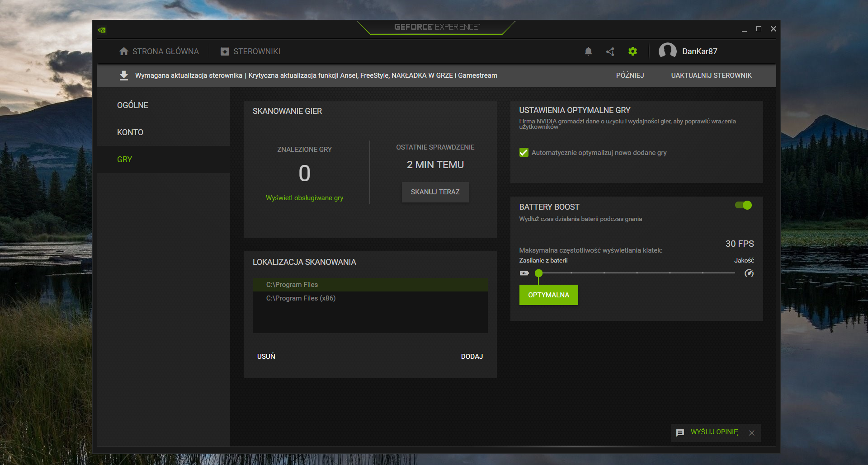Turn off the Battery Boost switch
868x465 pixels.
tap(743, 205)
